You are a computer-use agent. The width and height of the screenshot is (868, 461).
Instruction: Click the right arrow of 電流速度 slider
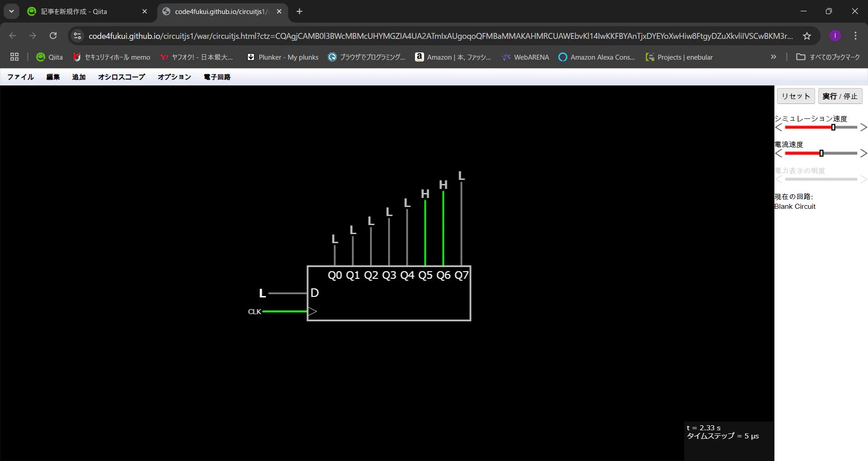(x=863, y=154)
